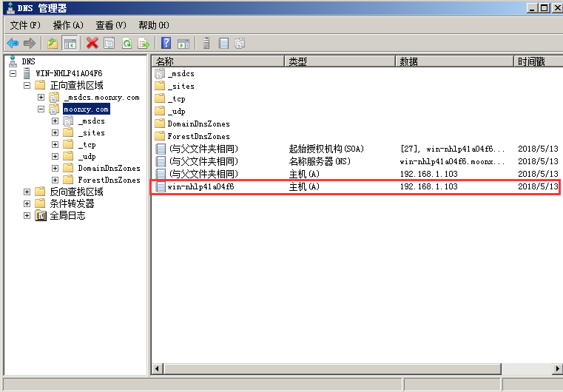The height and width of the screenshot is (392, 563).
Task: Open the 查看(V) menu
Action: pos(111,25)
